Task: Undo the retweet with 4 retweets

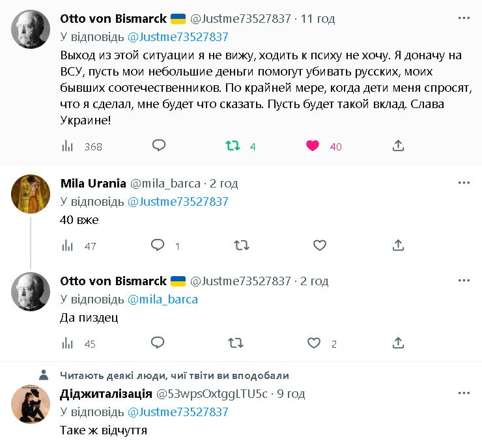Action: click(233, 146)
